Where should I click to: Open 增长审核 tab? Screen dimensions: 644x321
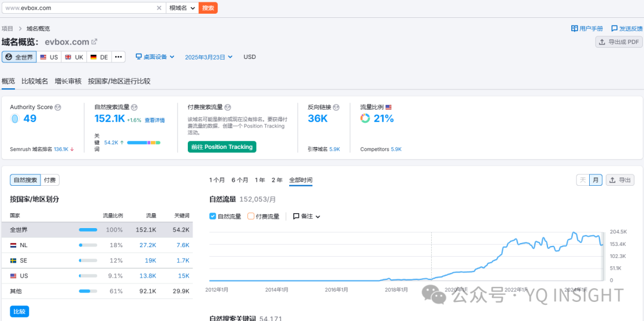[68, 81]
